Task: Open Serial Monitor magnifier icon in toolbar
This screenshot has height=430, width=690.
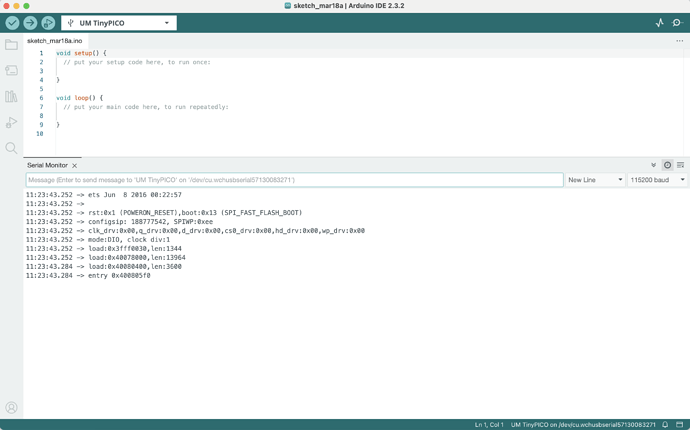Action: [x=677, y=23]
